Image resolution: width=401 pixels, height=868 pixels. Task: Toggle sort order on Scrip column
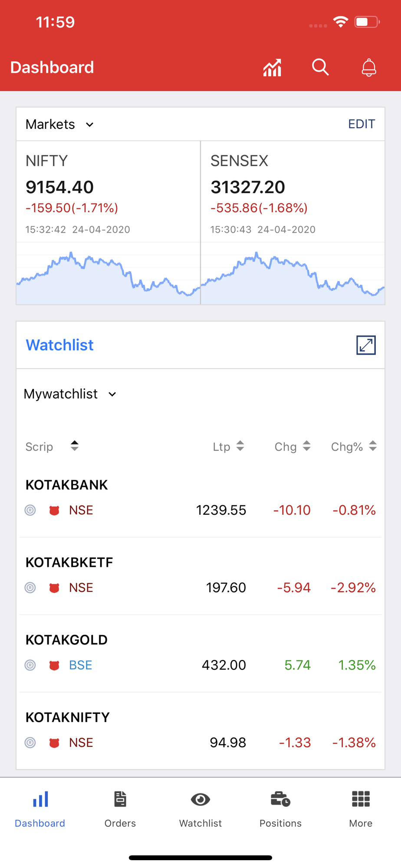click(x=75, y=446)
